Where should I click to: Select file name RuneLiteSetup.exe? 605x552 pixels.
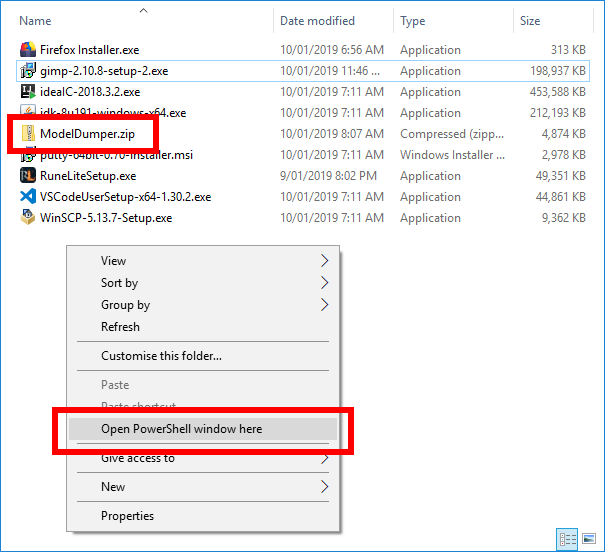click(x=88, y=176)
